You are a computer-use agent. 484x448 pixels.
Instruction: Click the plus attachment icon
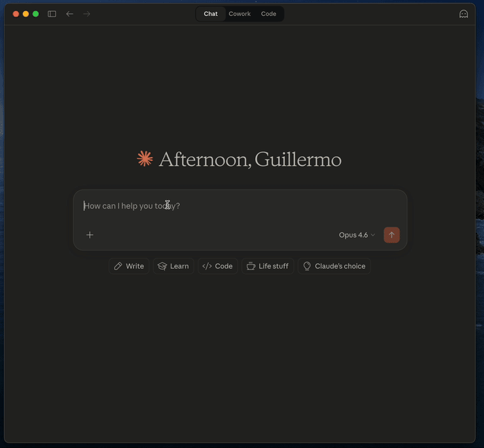coord(90,235)
